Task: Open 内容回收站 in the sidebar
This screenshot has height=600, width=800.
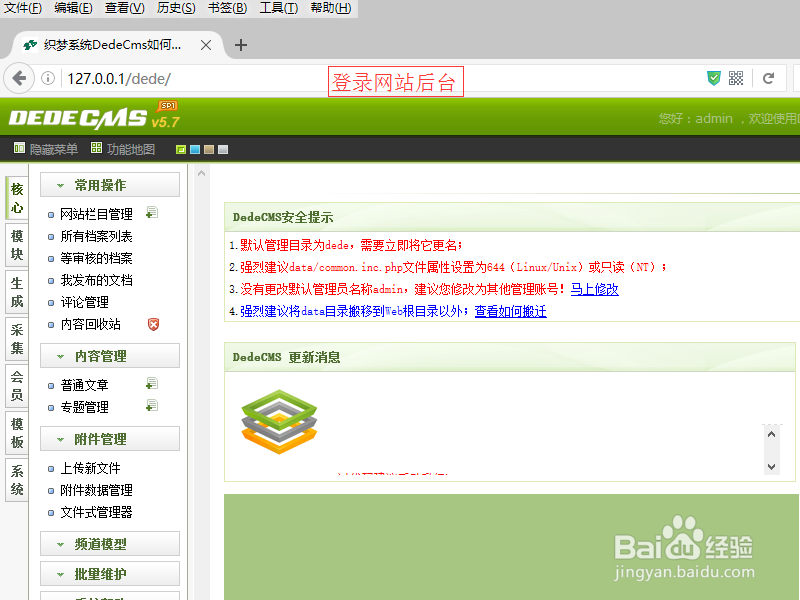Action: click(91, 324)
